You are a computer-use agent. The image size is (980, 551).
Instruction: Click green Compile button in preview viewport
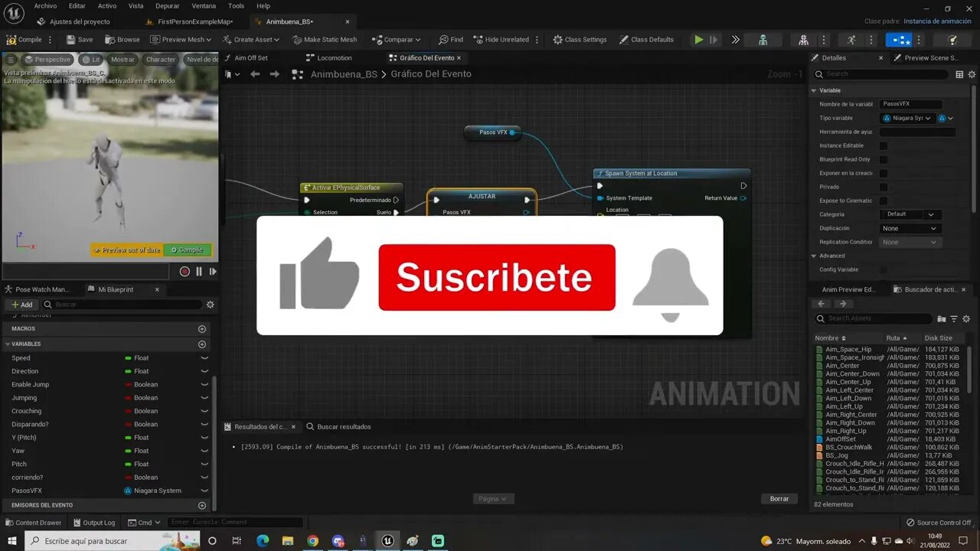coord(188,249)
